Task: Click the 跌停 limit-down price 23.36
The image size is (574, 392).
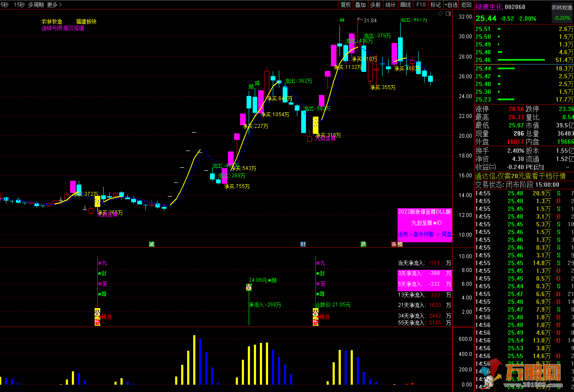Action: coord(566,109)
